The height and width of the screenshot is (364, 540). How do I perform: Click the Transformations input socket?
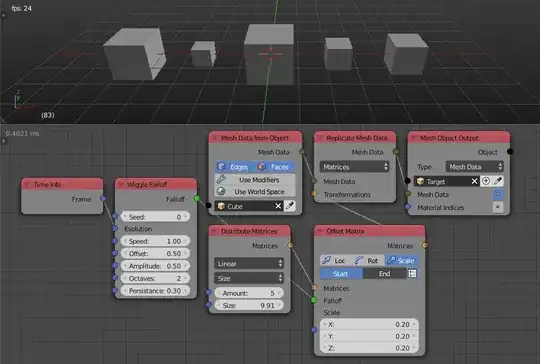tap(314, 194)
